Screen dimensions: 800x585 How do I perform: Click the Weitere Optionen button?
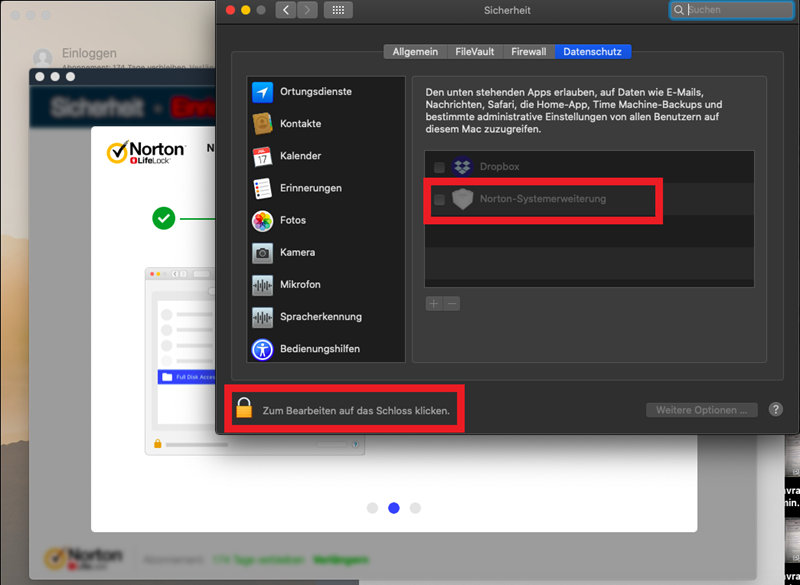tap(702, 410)
